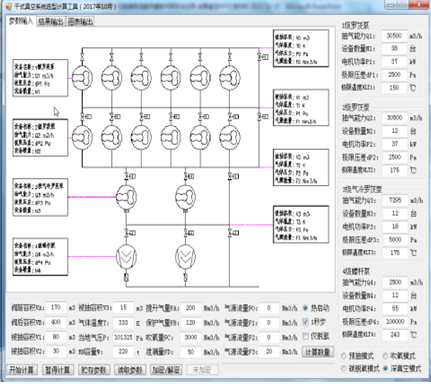431x384 pixels.
Task: Click the right screw pump symbol in the diagram
Action: [185, 257]
